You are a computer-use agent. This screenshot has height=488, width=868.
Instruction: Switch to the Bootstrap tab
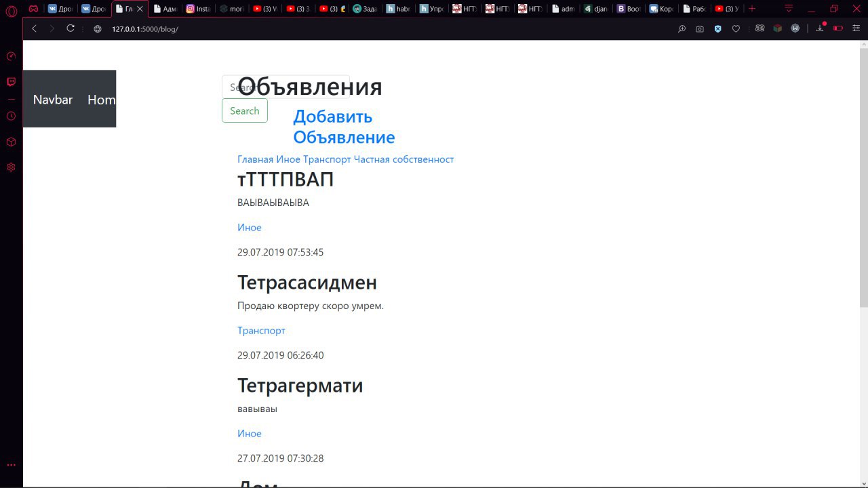[x=629, y=9]
